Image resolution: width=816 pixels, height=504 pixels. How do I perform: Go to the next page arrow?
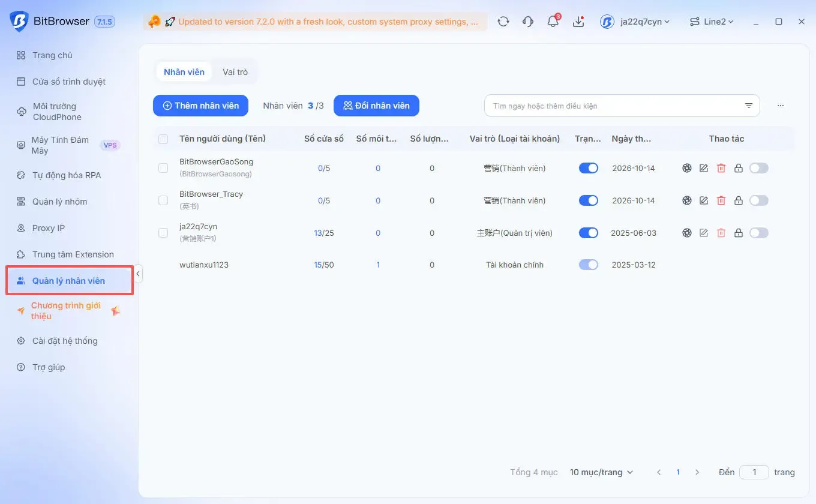click(x=697, y=472)
